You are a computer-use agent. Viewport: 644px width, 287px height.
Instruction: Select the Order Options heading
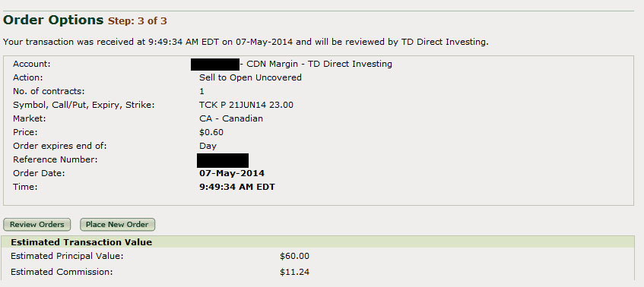53,20
